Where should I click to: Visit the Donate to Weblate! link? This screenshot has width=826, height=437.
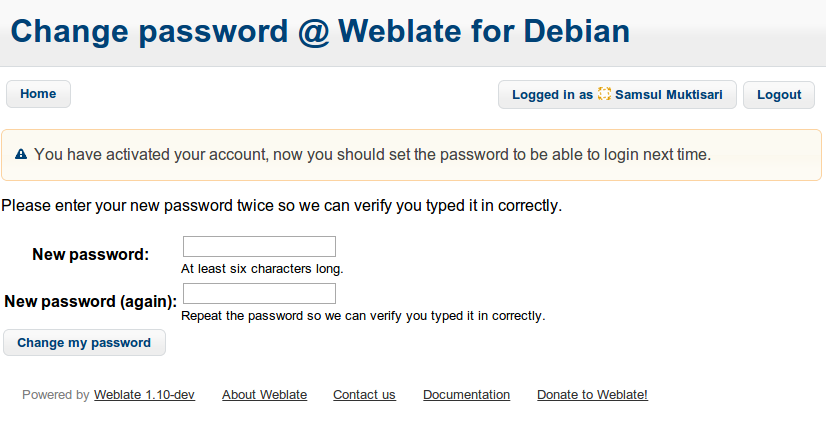click(592, 395)
